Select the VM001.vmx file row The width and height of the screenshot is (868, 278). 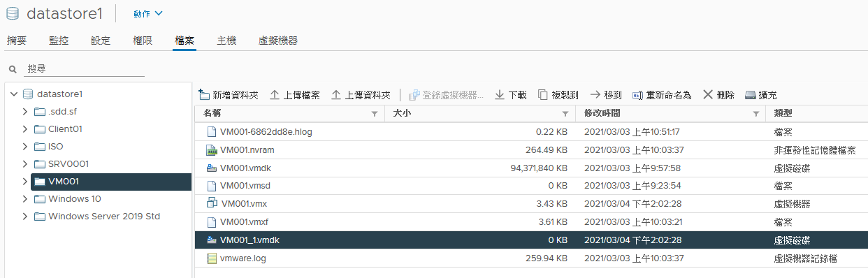click(x=531, y=204)
